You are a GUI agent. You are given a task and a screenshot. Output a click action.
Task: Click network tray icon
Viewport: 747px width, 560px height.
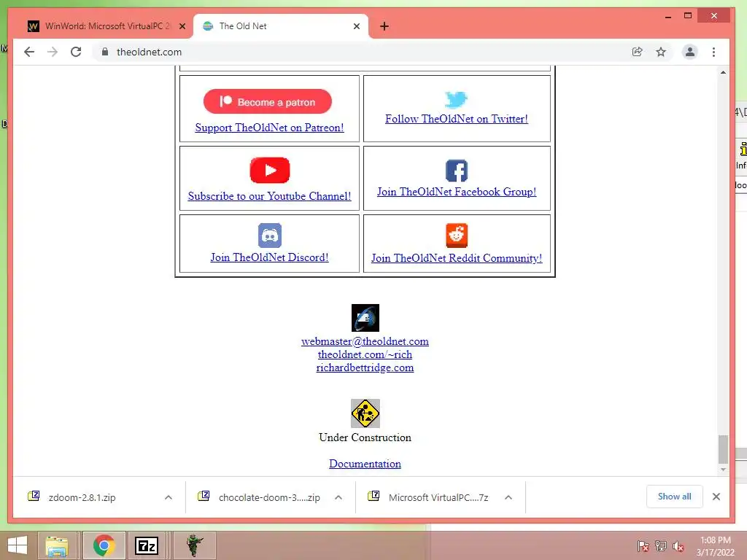pos(661,546)
